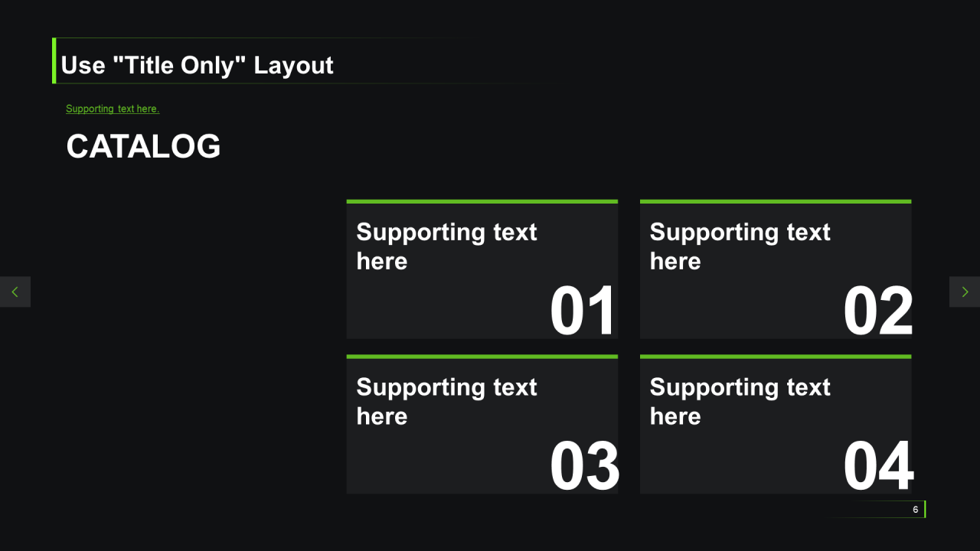The height and width of the screenshot is (551, 980).
Task: Click the large 04 number
Action: pyautogui.click(x=879, y=466)
